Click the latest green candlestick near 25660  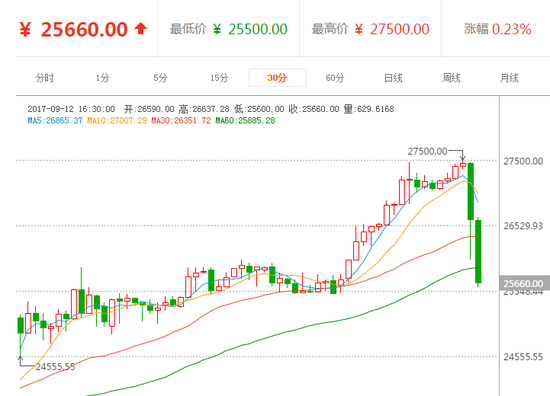click(478, 251)
